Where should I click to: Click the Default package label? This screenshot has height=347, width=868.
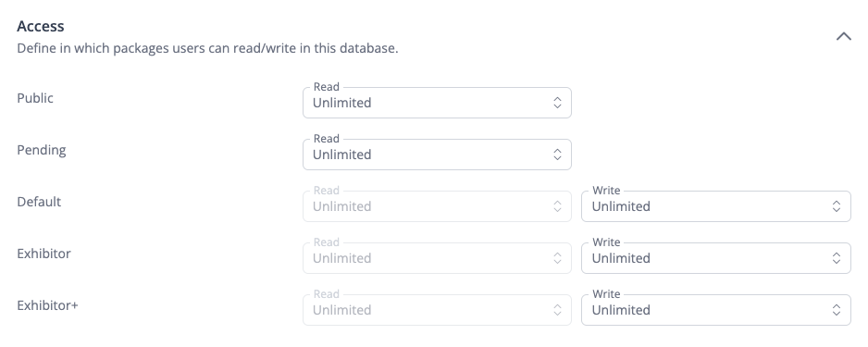[x=39, y=202]
